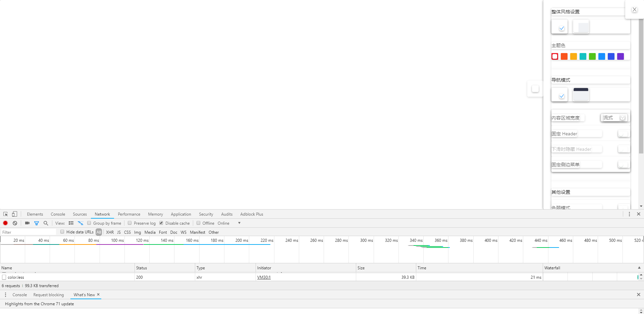Close the bottom drawer
This screenshot has height=314, width=644.
(x=639, y=295)
